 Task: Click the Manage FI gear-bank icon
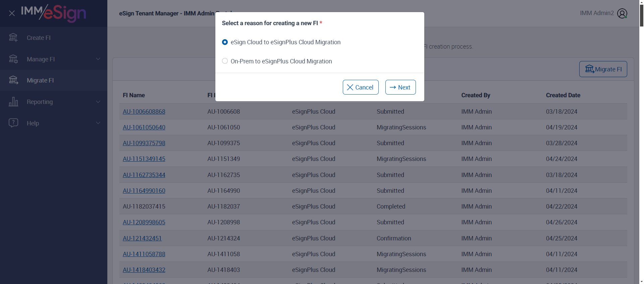point(13,59)
